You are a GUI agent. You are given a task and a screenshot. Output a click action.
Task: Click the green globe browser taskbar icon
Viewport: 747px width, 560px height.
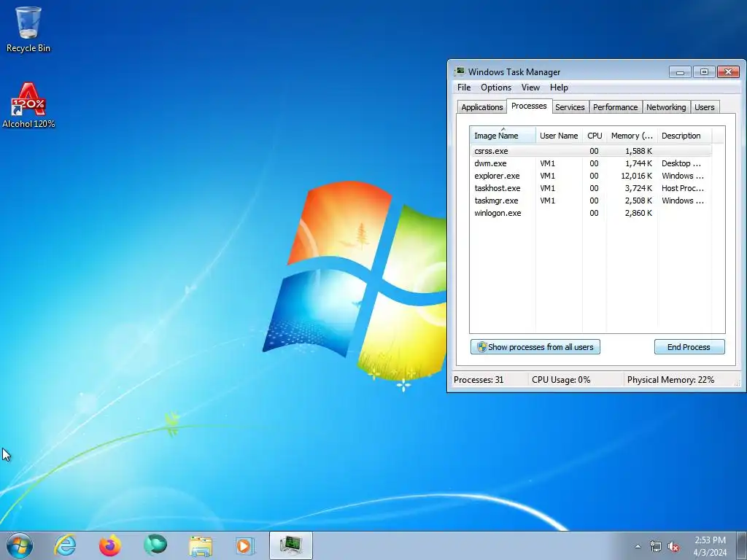tap(155, 545)
